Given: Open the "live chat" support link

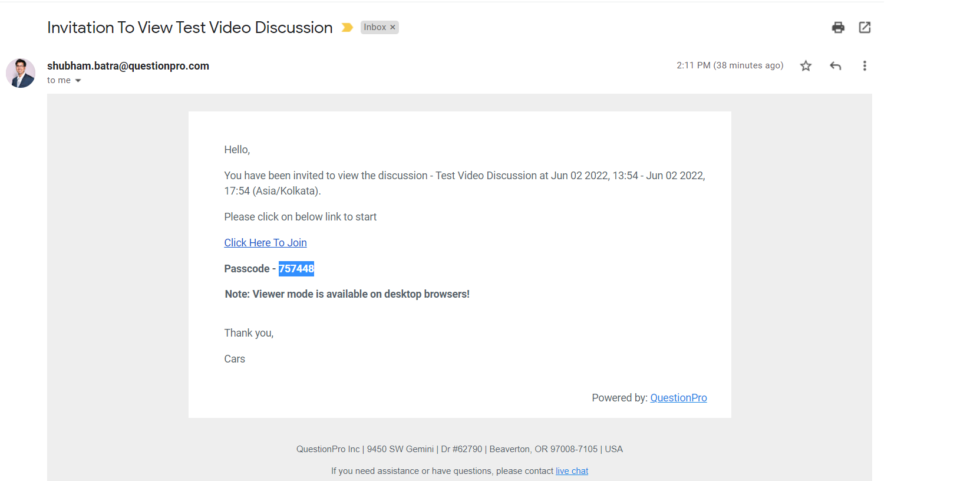Looking at the screenshot, I should [x=572, y=471].
